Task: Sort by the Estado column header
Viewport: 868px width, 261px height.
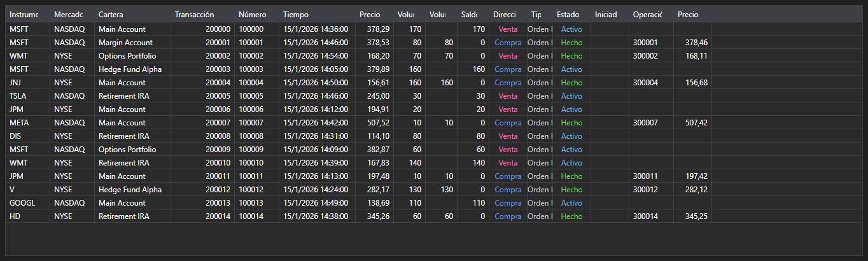Action: pyautogui.click(x=571, y=14)
